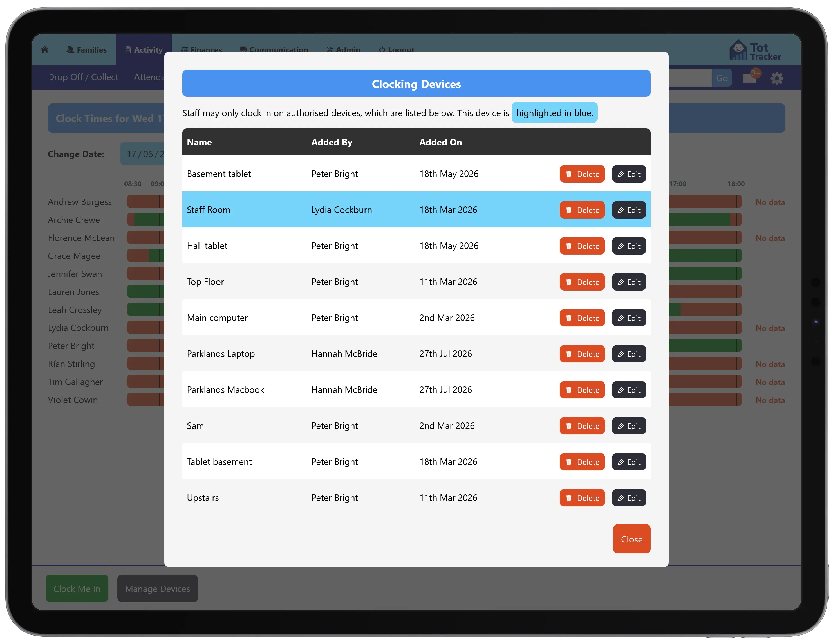The width and height of the screenshot is (833, 644).
Task: Select Jennifer Swan in staff list
Action: pos(75,274)
